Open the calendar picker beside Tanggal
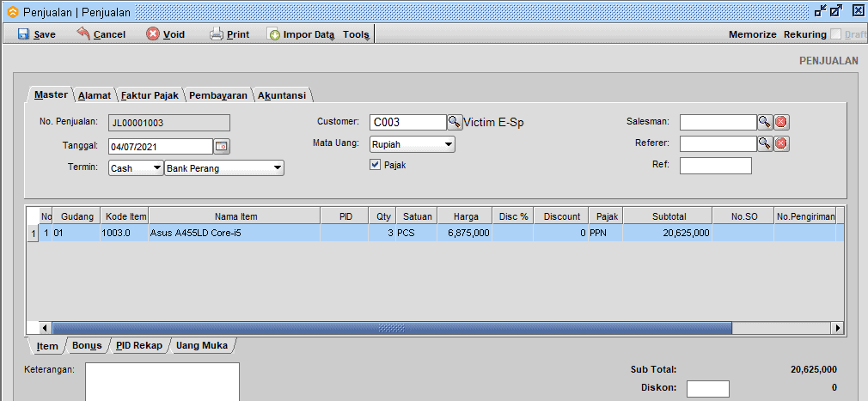This screenshot has width=868, height=401. coord(221,146)
